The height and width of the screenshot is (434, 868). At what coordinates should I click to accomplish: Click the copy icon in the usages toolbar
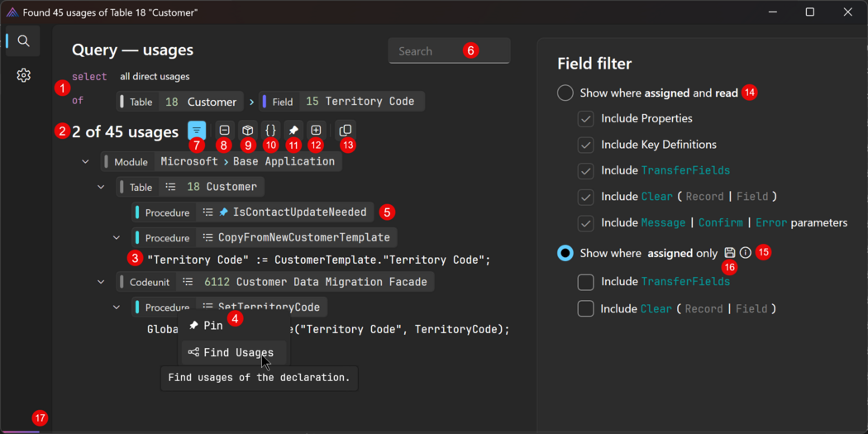(x=346, y=131)
